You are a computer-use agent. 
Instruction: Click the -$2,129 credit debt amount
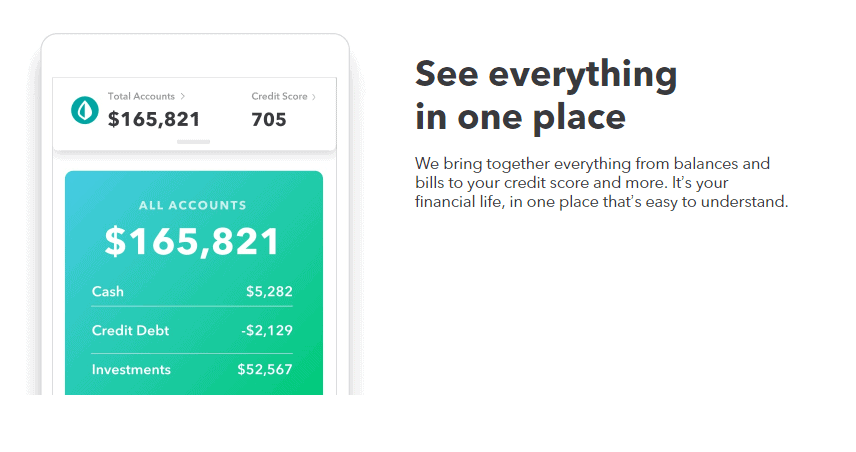267,330
